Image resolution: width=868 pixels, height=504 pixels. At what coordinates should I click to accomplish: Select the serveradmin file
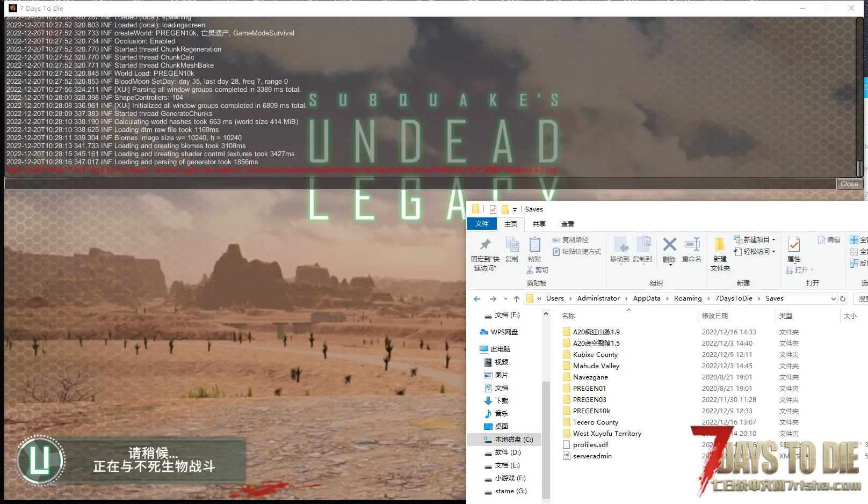coord(592,456)
